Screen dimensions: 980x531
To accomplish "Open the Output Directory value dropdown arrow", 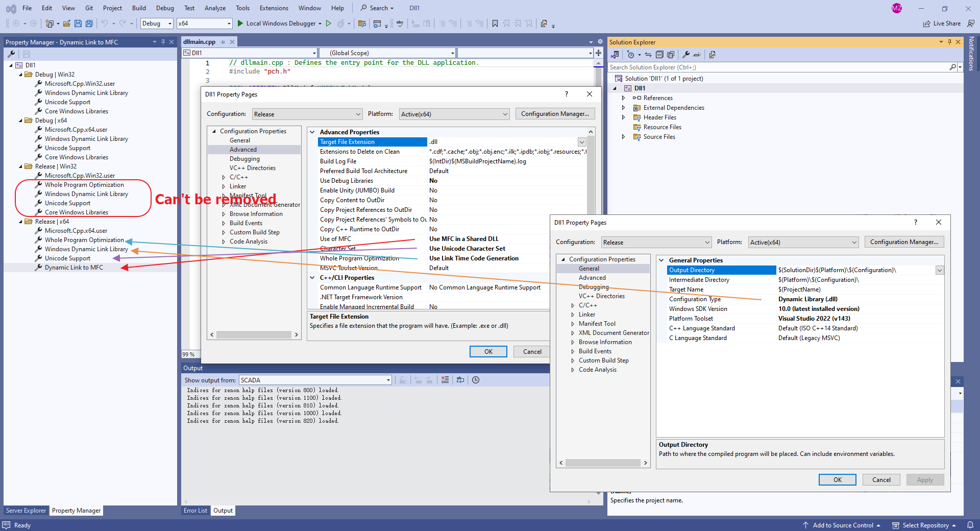I will [940, 270].
